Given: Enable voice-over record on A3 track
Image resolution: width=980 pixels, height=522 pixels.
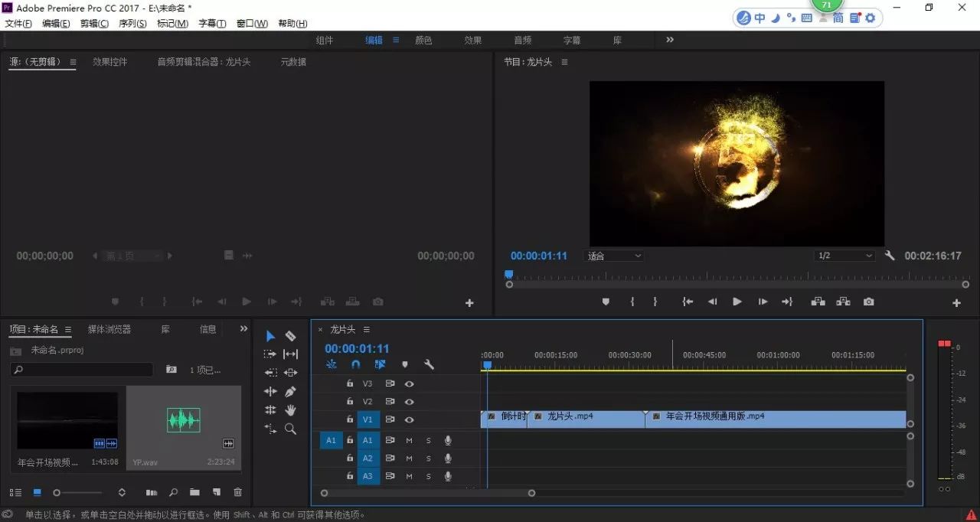Looking at the screenshot, I should click(x=448, y=476).
